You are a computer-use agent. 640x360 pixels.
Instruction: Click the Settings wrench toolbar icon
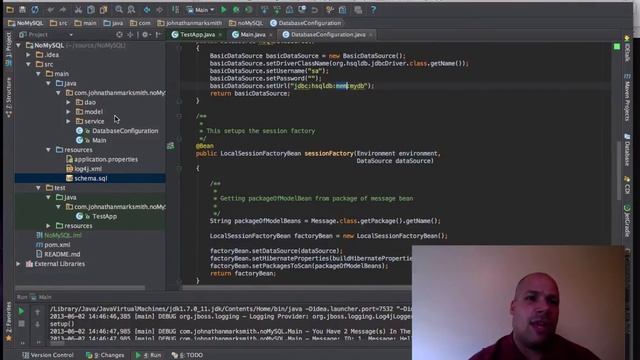(x=330, y=9)
